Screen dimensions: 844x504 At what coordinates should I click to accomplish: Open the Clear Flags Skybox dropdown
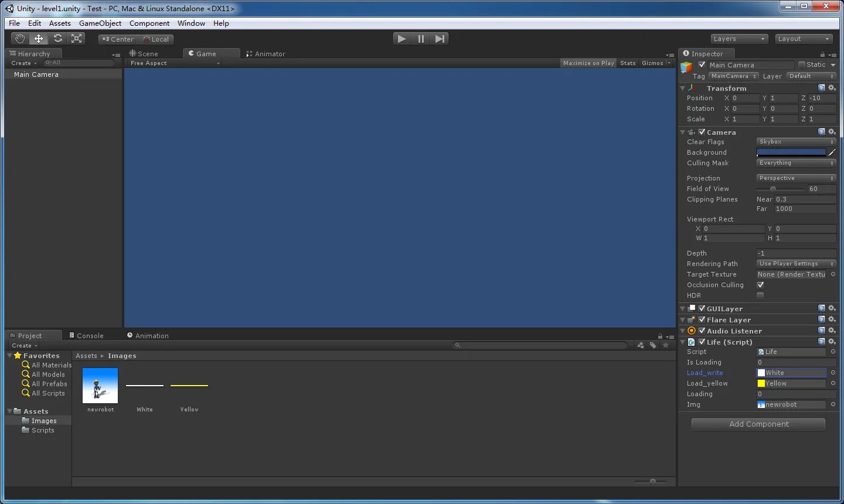pos(795,142)
